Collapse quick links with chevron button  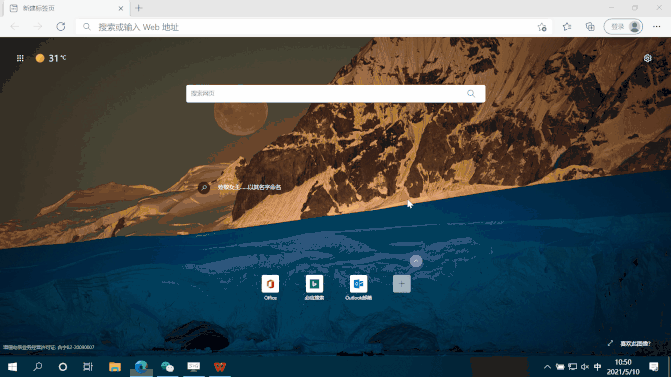[x=416, y=261]
